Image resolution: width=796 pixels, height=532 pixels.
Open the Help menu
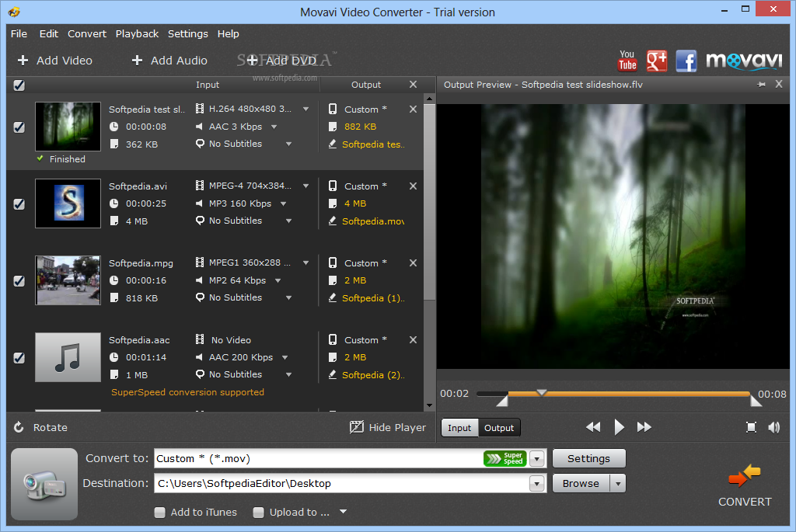228,33
